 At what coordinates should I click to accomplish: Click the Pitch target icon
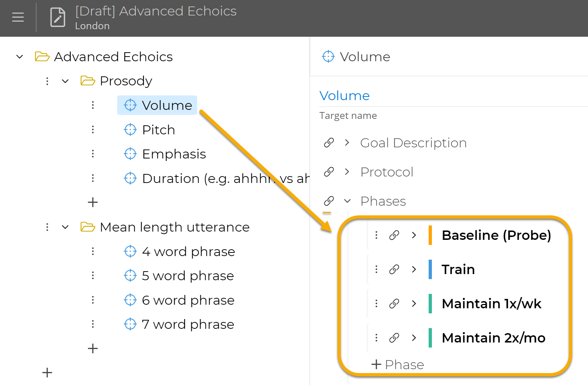[x=130, y=129]
